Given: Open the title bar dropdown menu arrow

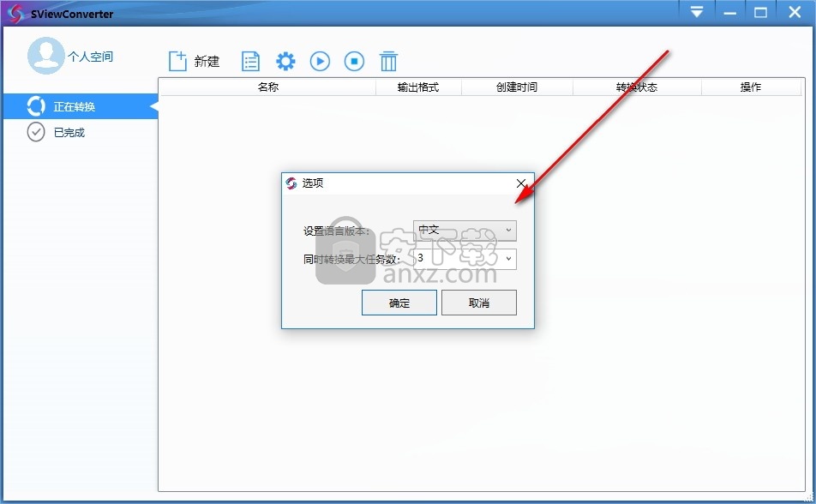Looking at the screenshot, I should [x=697, y=12].
